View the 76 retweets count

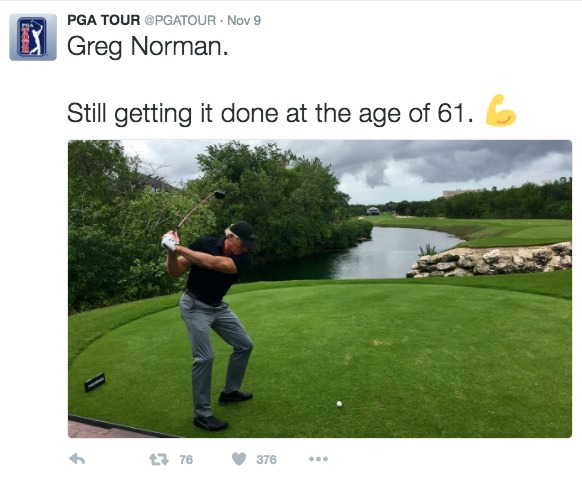point(186,460)
